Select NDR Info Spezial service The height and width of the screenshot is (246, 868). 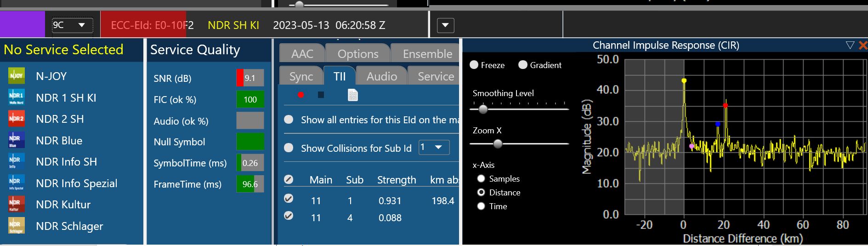coord(76,183)
